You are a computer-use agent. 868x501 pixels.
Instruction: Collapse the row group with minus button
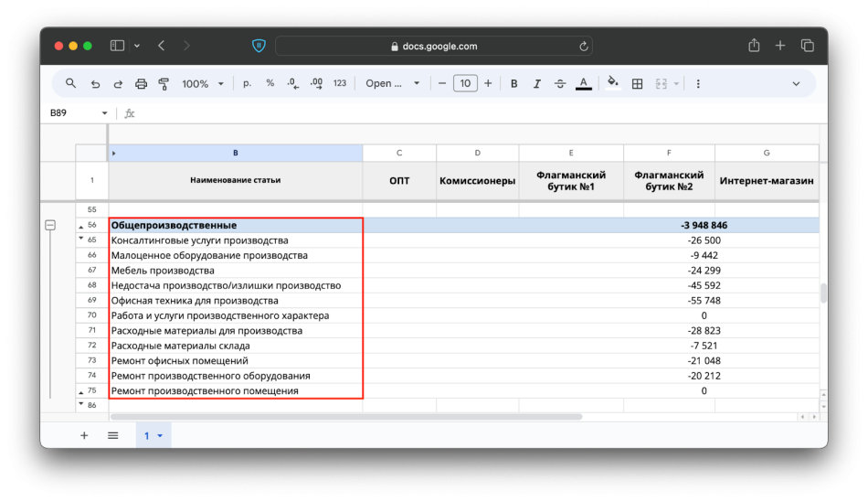50,225
